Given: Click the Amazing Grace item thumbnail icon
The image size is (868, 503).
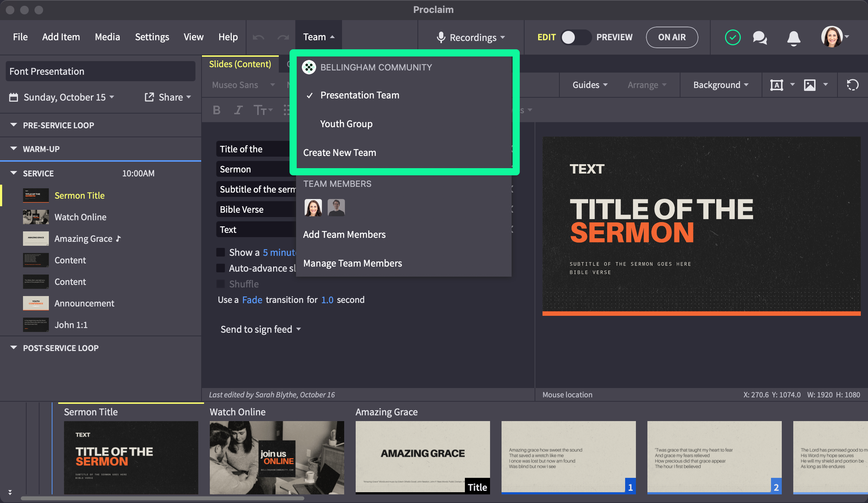Looking at the screenshot, I should [x=36, y=239].
